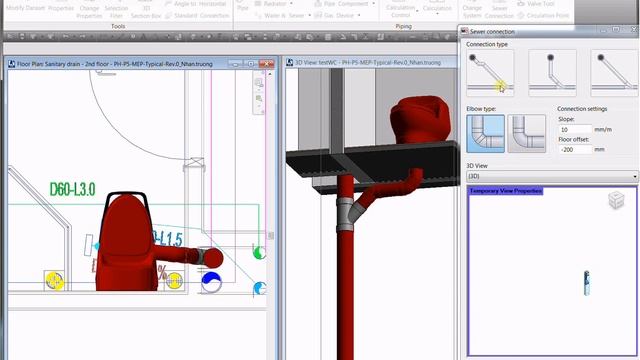
Task: Click the Valve Tool in Piping panel
Action: tap(536, 4)
